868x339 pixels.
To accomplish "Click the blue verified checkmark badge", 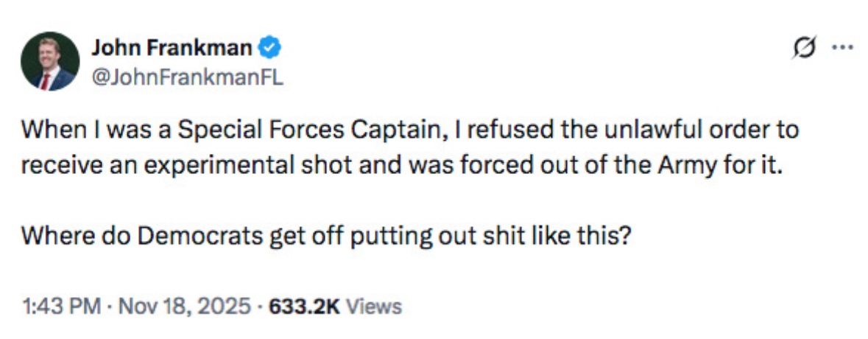I will [x=271, y=49].
